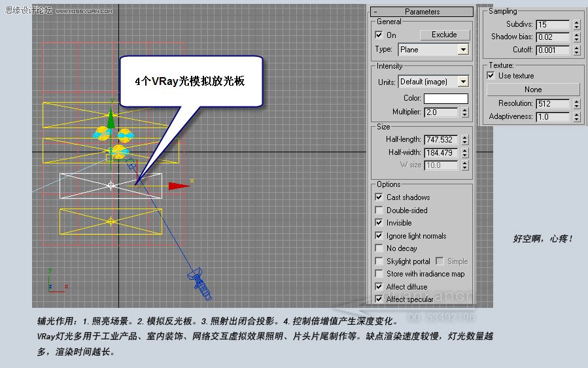This screenshot has height=368, width=588.
Task: Click the Half-length value field
Action: pyautogui.click(x=441, y=140)
